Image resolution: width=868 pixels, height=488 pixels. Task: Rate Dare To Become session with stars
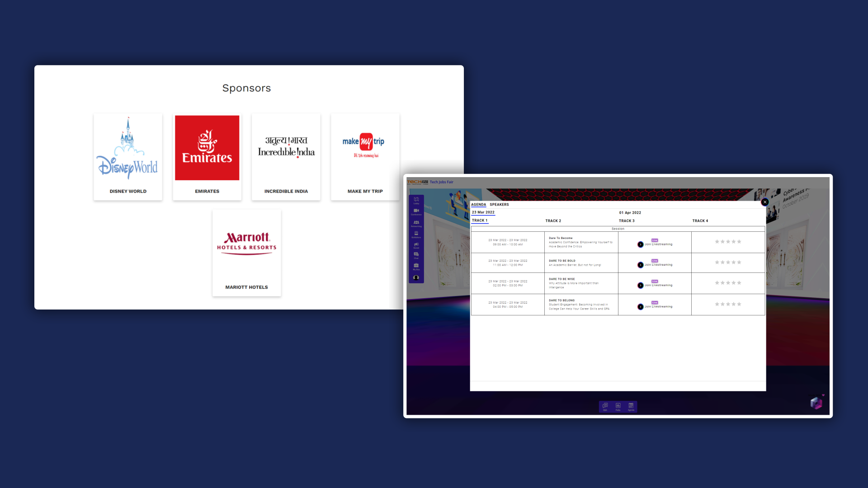728,242
